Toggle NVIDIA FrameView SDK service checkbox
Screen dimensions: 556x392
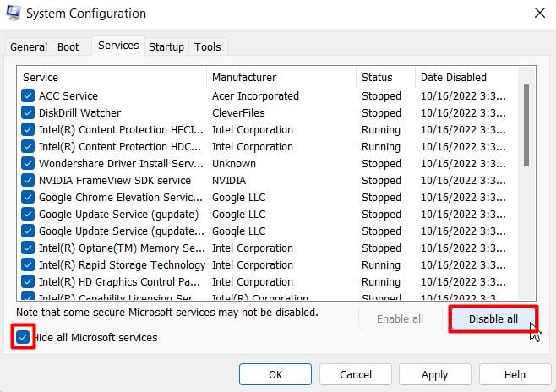coord(28,181)
